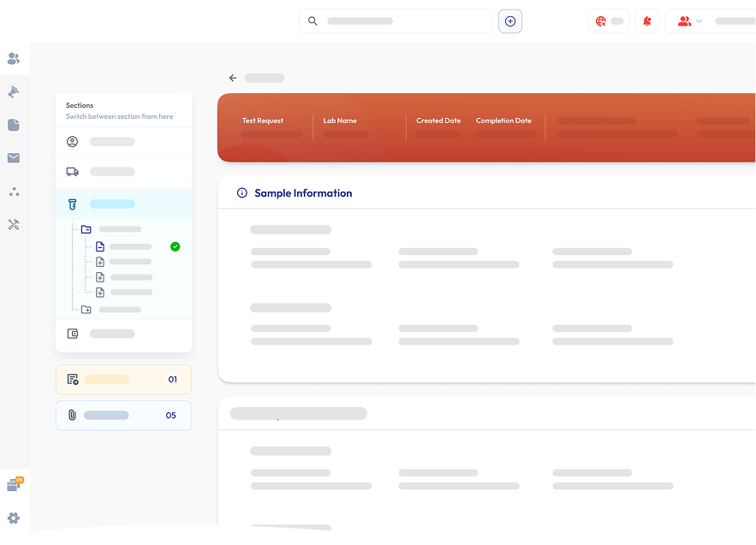
Task: Open the tools wrench-hammer sidebar icon
Action: [14, 224]
